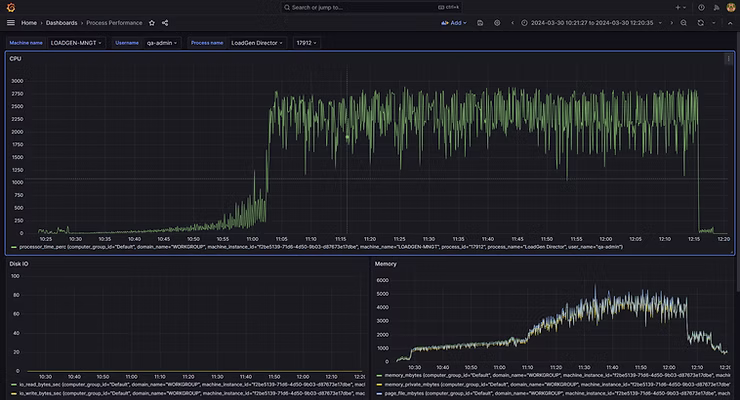Click the 3000 y-axis label on CPU graph

point(17,81)
